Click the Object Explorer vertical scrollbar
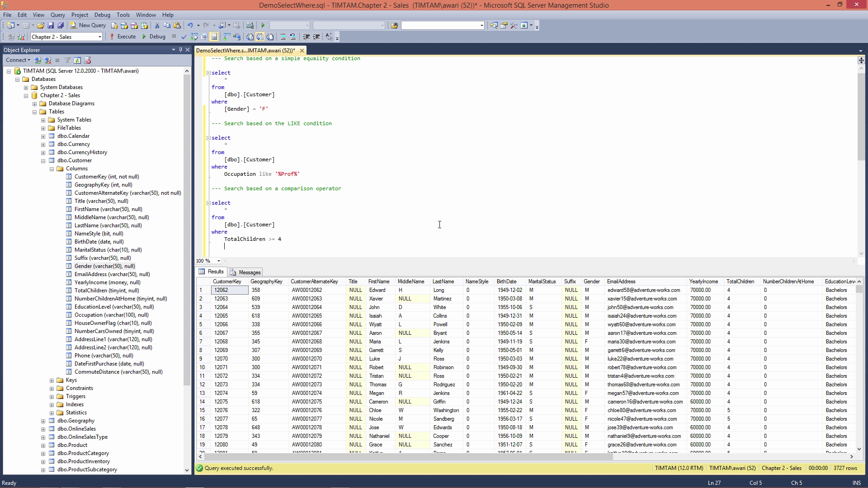Screen dimensions: 868x488 point(187,230)
